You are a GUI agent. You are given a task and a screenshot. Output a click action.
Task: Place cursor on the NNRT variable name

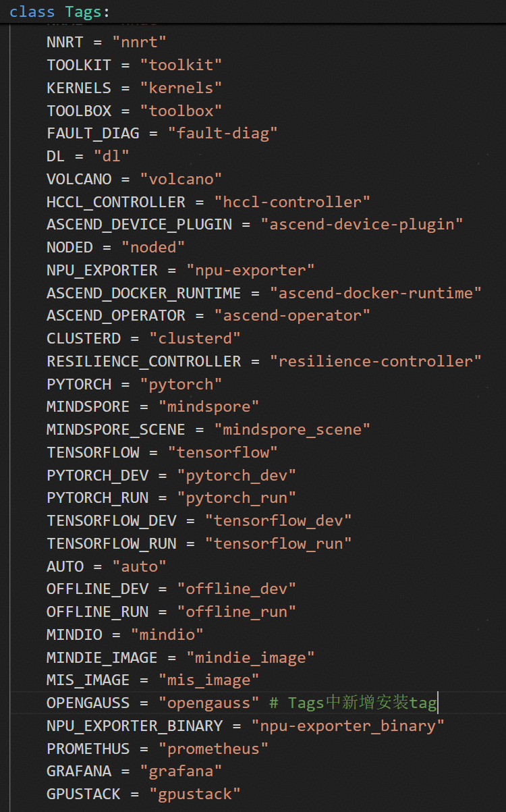[x=65, y=42]
